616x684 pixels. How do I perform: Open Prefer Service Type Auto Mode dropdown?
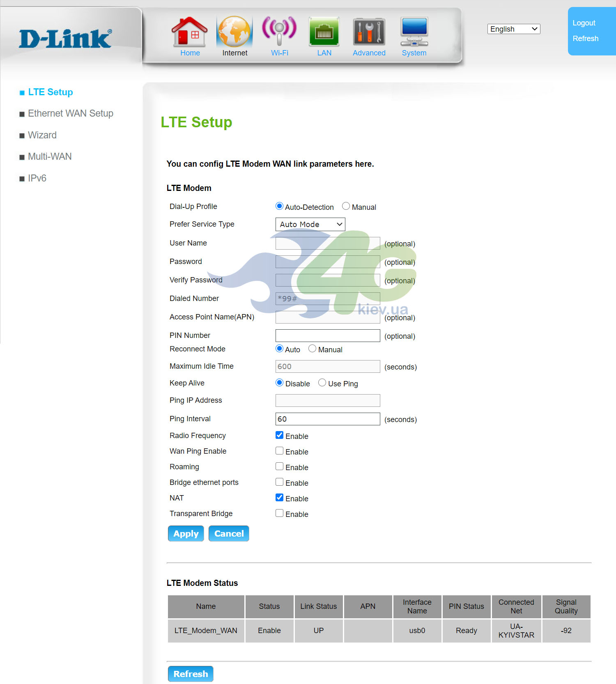point(310,224)
